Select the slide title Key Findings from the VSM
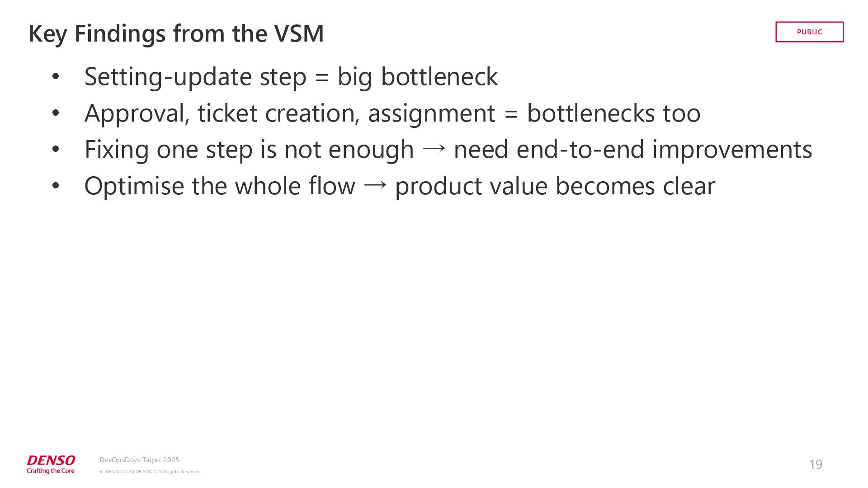This screenshot has width=868, height=488. [176, 34]
